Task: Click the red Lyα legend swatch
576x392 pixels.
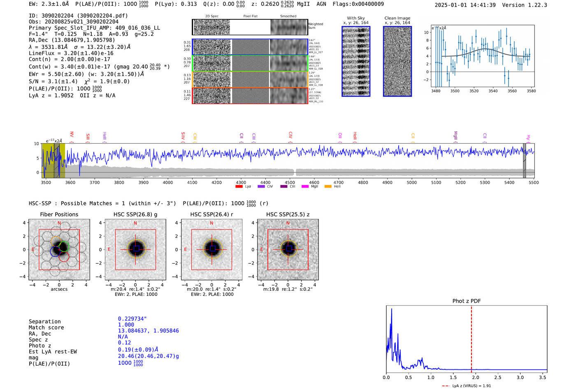Action: [239, 187]
